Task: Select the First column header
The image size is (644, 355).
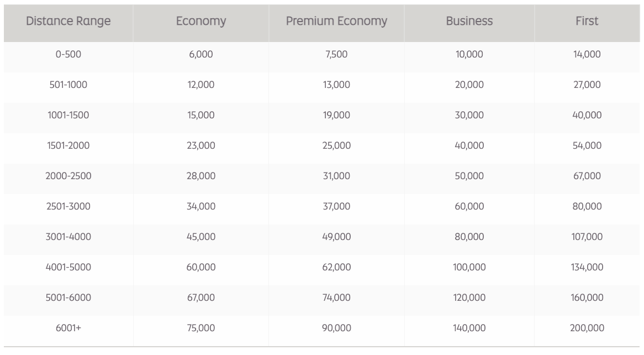Action: (587, 22)
